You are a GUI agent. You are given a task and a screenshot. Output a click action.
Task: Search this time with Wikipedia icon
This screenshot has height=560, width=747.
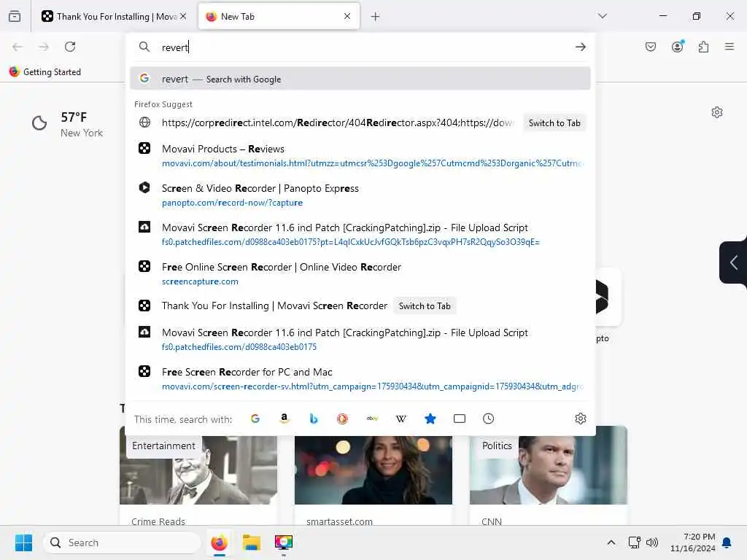(x=401, y=419)
